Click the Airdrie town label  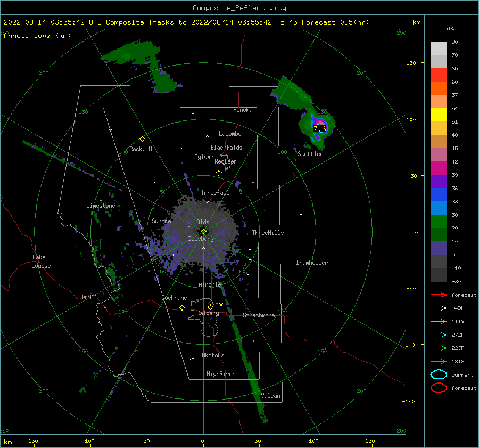tap(210, 284)
